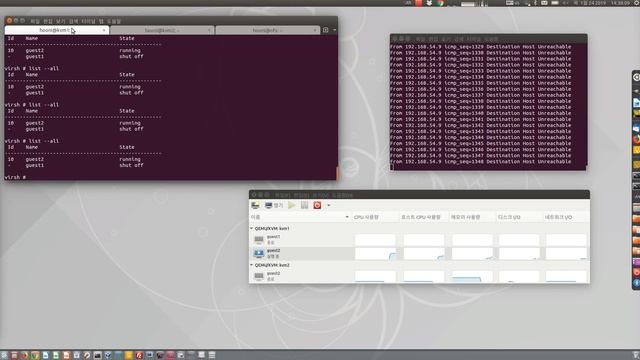The width and height of the screenshot is (640, 360).
Task: Click the blue document icon in right side dock
Action: click(636, 103)
